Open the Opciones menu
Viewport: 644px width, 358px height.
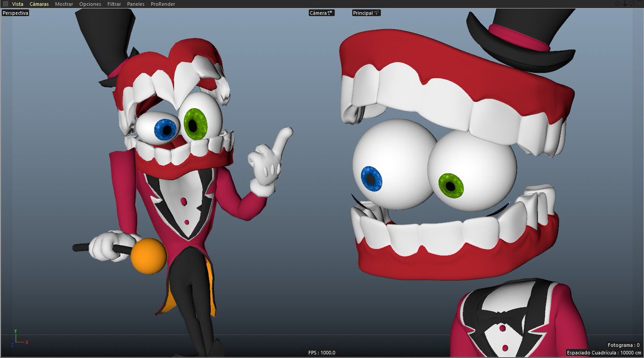coord(90,4)
